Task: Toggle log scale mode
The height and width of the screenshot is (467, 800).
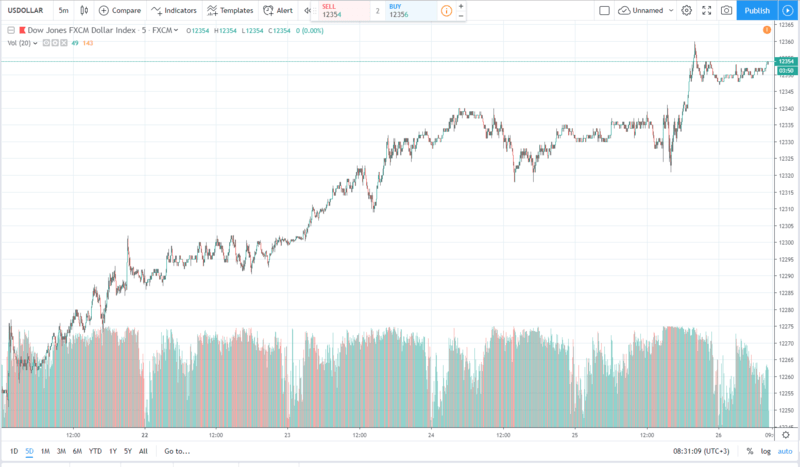Action: (766, 451)
